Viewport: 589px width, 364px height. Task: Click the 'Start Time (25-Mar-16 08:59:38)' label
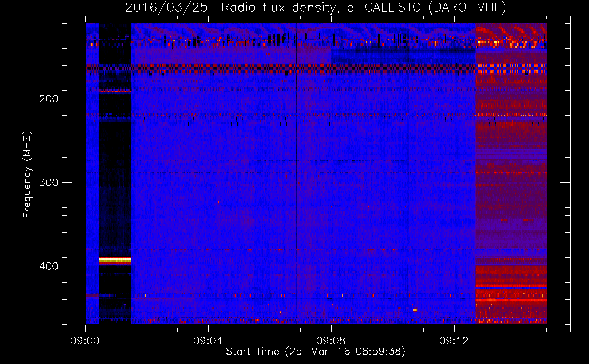pos(316,352)
